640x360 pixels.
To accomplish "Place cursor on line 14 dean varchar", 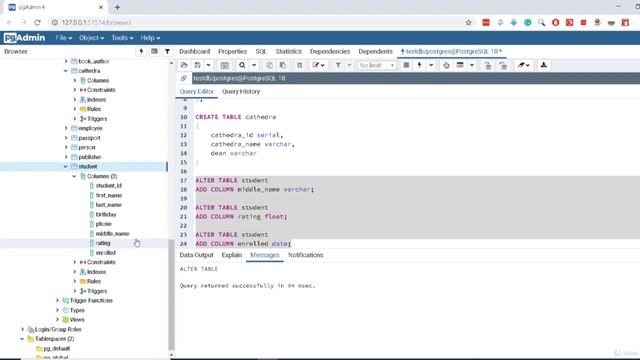I will pyautogui.click(x=233, y=153).
